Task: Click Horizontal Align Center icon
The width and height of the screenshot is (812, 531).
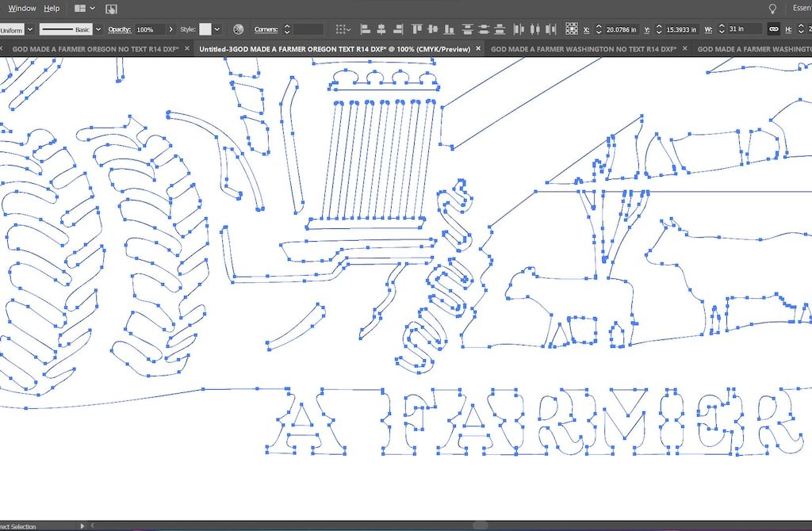Action: (x=381, y=29)
